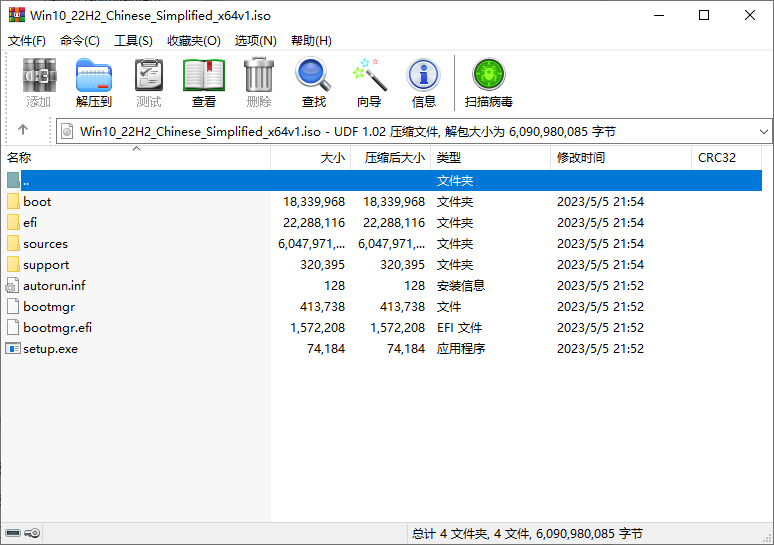The height and width of the screenshot is (545, 774).
Task: Click the WinRAR title bar app icon
Action: tap(16, 15)
